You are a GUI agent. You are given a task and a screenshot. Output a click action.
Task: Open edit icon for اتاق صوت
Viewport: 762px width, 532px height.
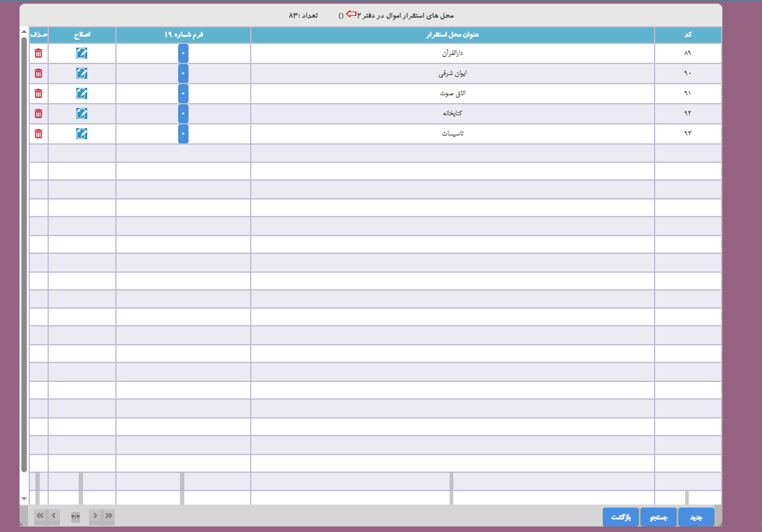pyautogui.click(x=82, y=93)
